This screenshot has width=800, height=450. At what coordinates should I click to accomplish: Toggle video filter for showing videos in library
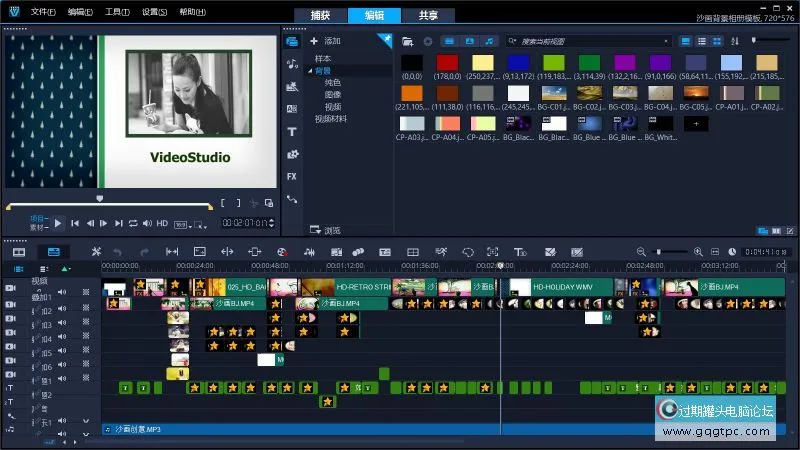448,41
